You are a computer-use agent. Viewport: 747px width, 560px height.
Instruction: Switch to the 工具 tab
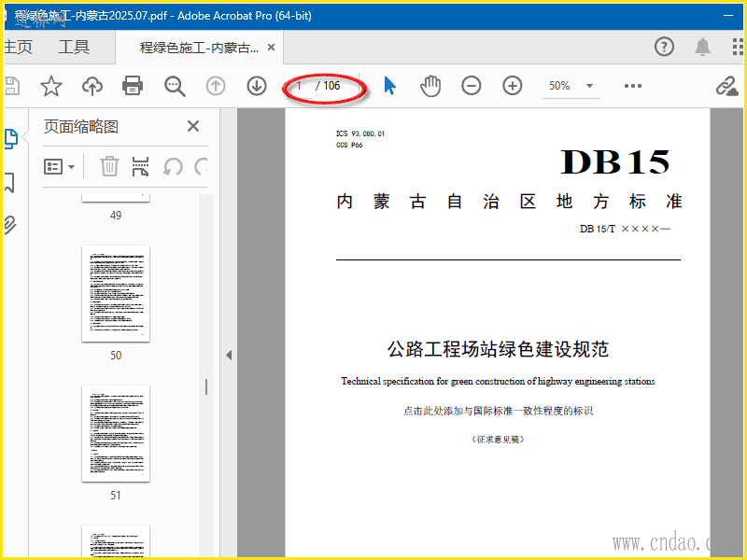(74, 48)
